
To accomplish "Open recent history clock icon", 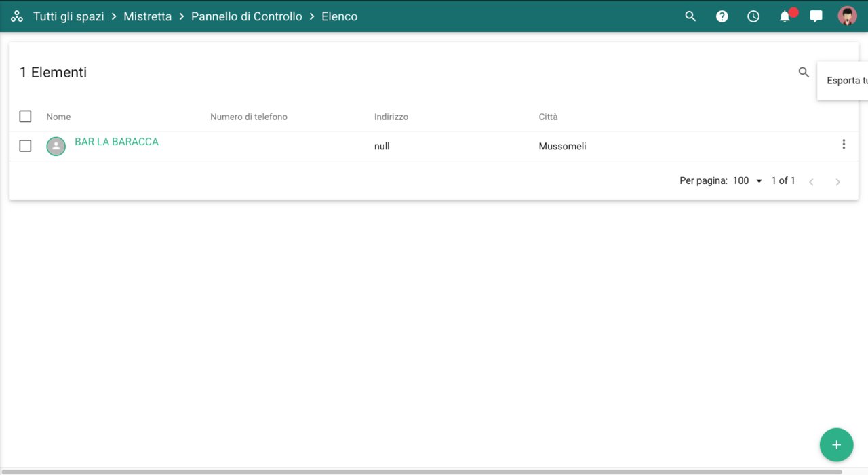I will coord(753,16).
